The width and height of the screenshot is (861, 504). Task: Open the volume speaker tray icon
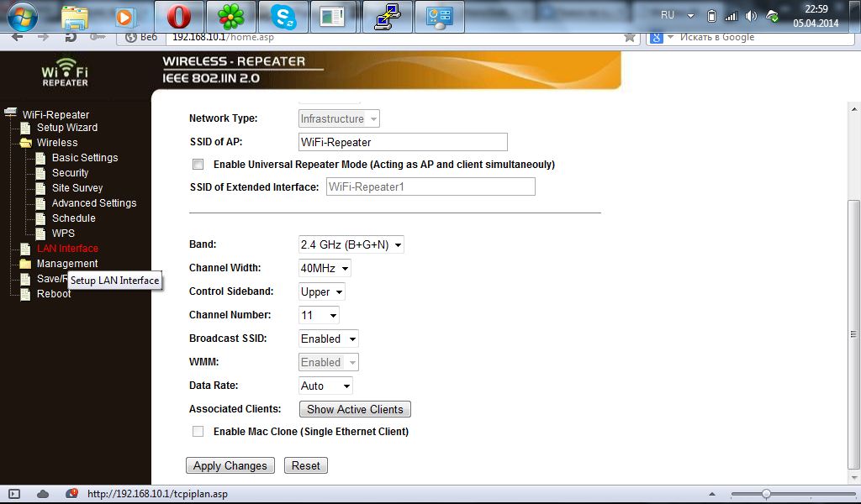pos(751,16)
